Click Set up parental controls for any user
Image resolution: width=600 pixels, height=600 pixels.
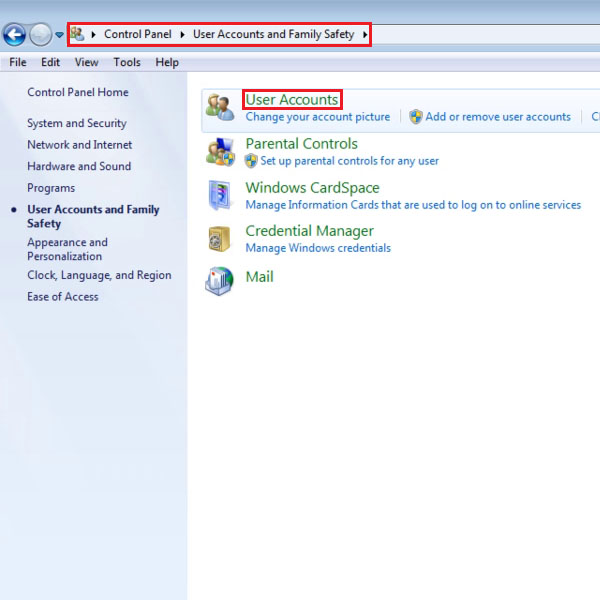coord(349,161)
